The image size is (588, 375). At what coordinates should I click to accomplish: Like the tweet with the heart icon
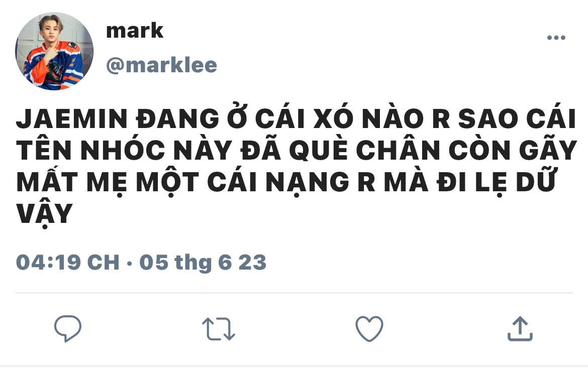click(369, 328)
